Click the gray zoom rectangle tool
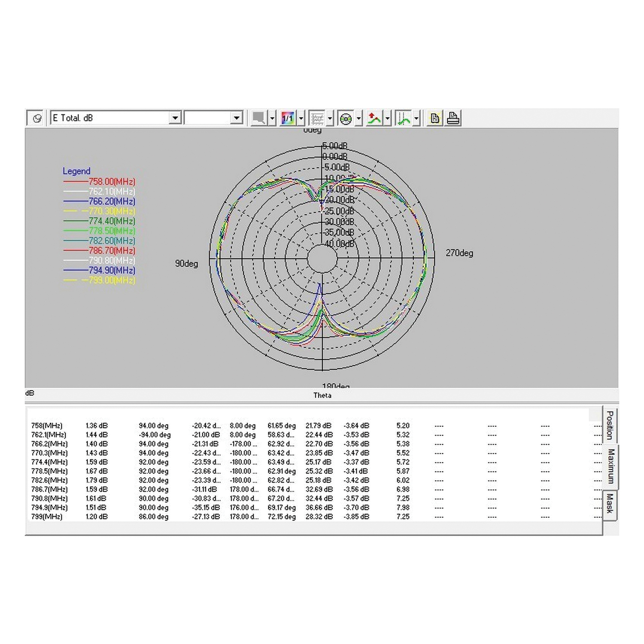The width and height of the screenshot is (644, 644). point(258,118)
